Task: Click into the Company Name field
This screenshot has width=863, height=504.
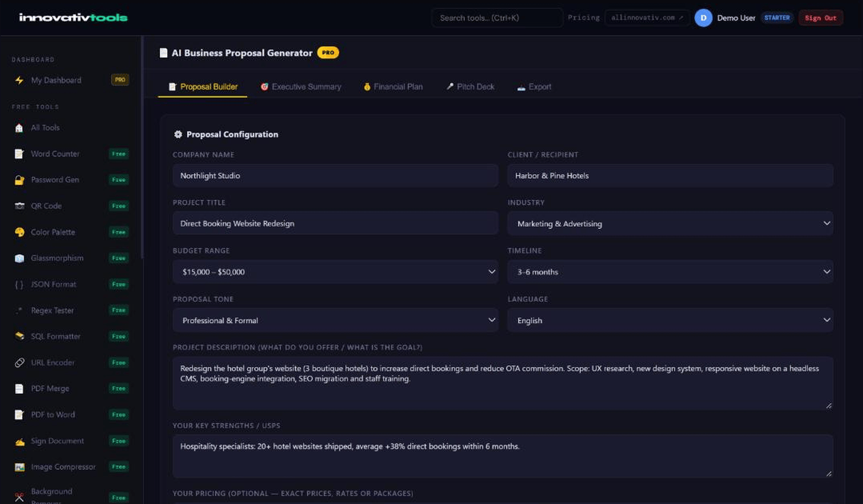Action: 336,176
